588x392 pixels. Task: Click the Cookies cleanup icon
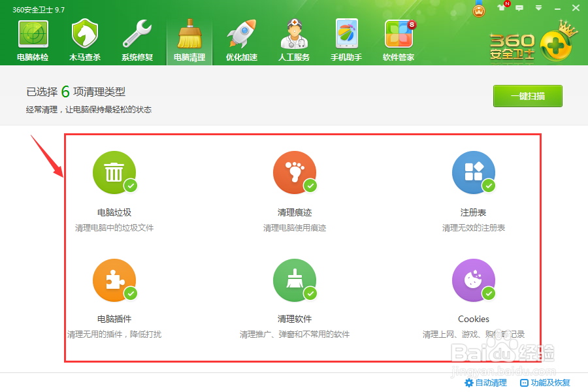(x=473, y=280)
